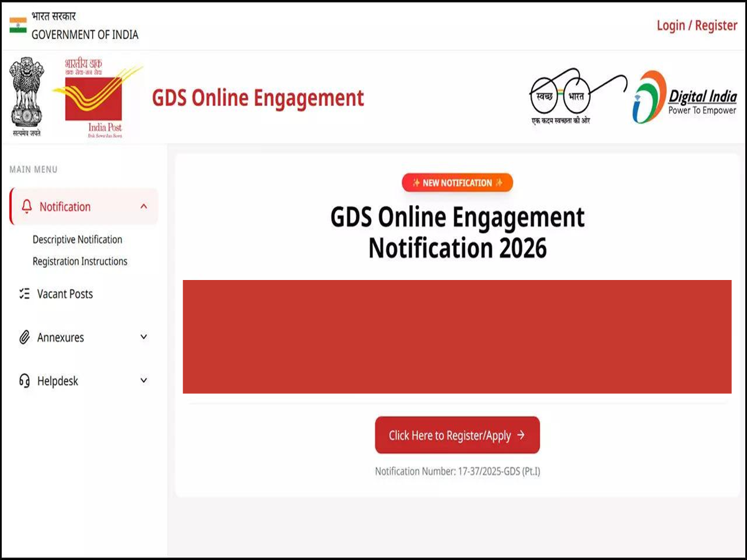
Task: Click the GDS Online Engagement header title
Action: (x=258, y=98)
